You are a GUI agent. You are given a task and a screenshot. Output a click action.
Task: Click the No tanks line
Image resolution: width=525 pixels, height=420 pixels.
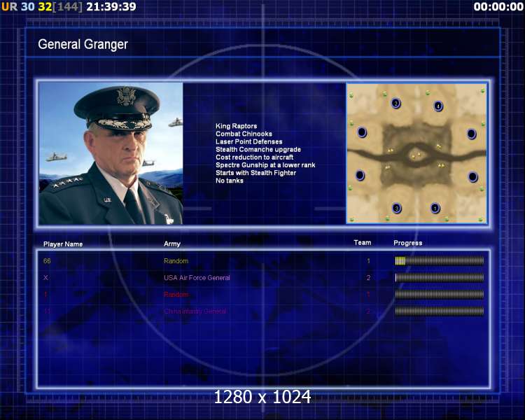(x=230, y=181)
